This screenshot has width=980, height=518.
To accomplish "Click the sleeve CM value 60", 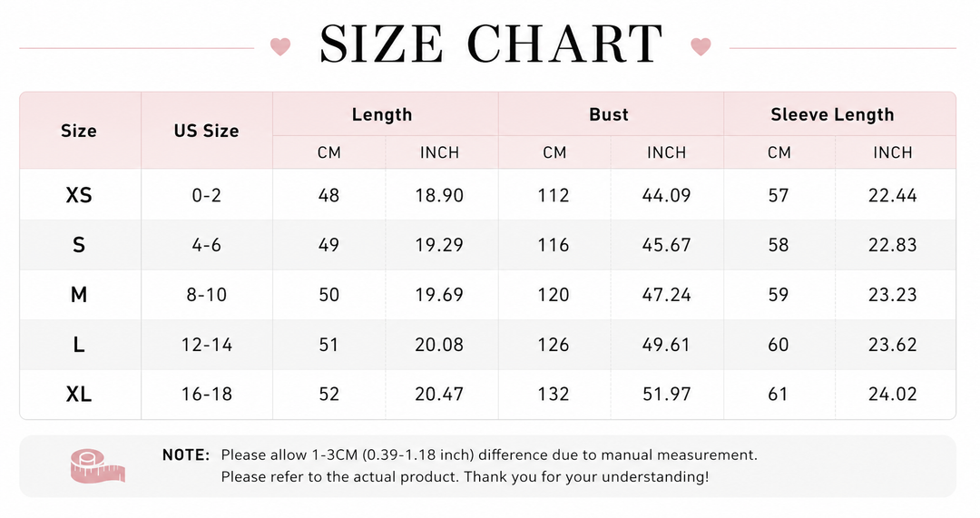I will [779, 345].
